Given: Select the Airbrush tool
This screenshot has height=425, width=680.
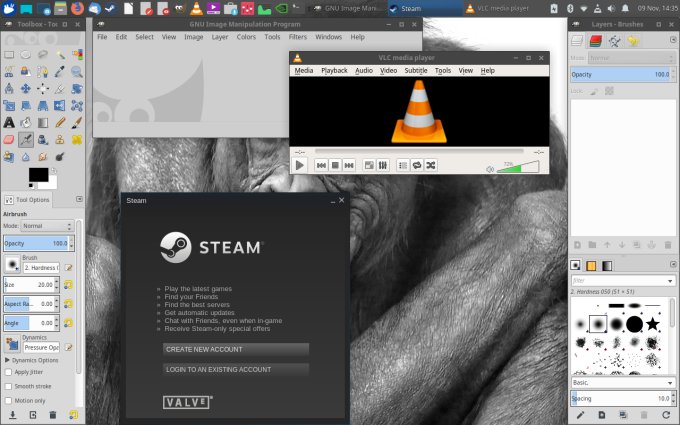Looking at the screenshot, I should click(x=26, y=139).
